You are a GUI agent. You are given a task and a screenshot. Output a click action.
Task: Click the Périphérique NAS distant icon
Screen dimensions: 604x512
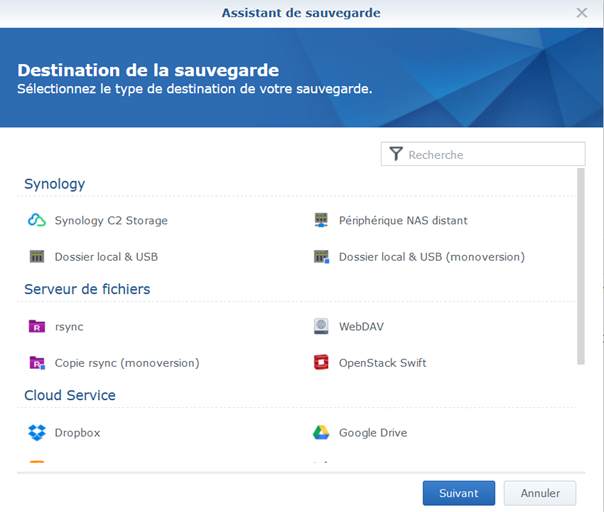coord(321,220)
